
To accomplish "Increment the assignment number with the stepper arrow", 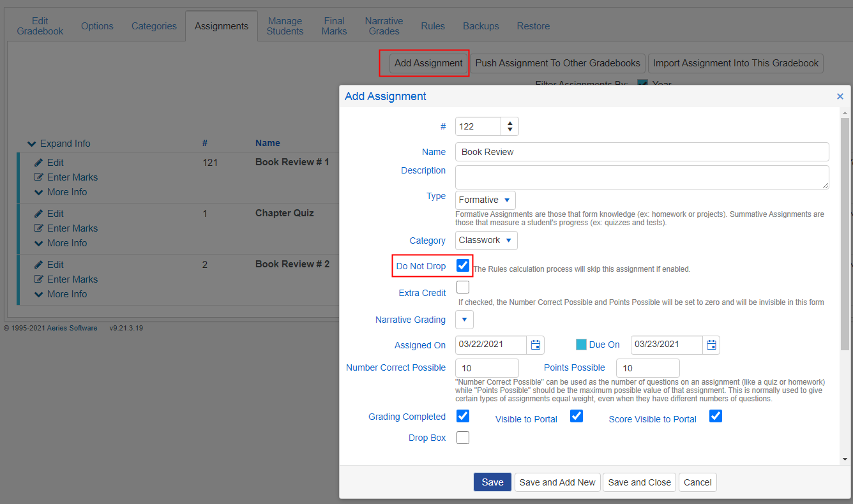I will coord(510,122).
